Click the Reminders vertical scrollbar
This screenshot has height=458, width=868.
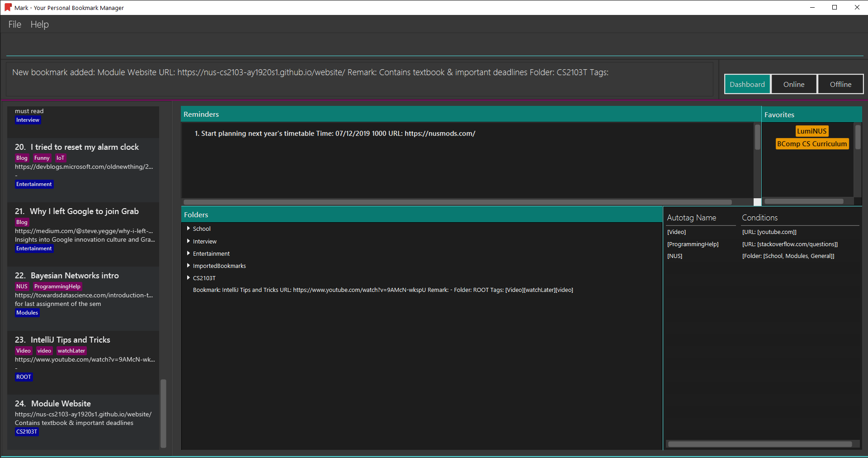coord(757,137)
